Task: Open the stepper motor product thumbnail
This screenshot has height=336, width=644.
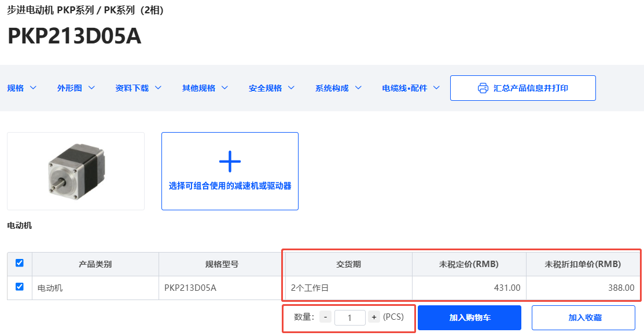Action: [x=76, y=171]
